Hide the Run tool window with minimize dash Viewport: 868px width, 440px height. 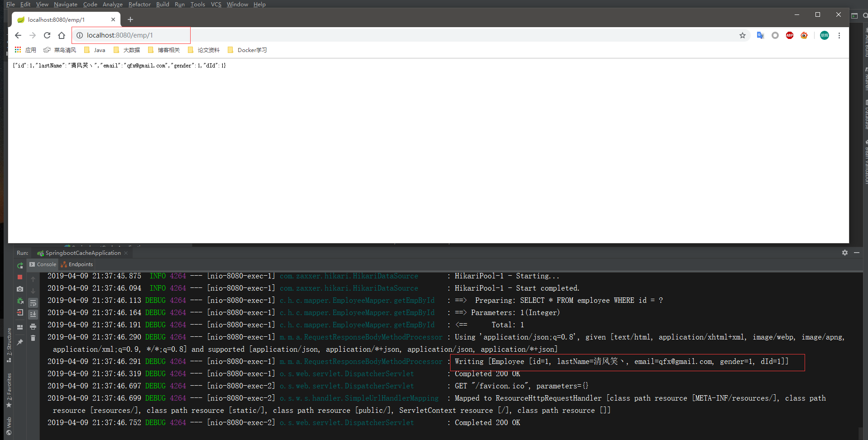coord(857,253)
